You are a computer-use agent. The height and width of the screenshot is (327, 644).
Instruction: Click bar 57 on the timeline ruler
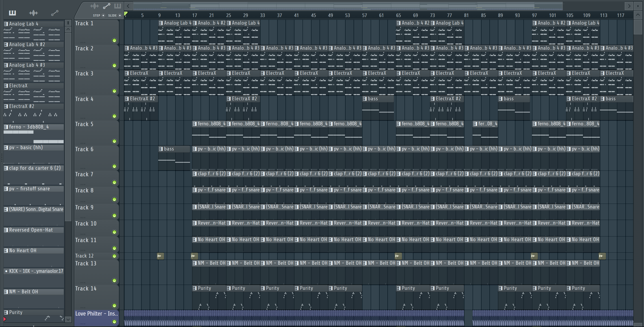point(365,15)
